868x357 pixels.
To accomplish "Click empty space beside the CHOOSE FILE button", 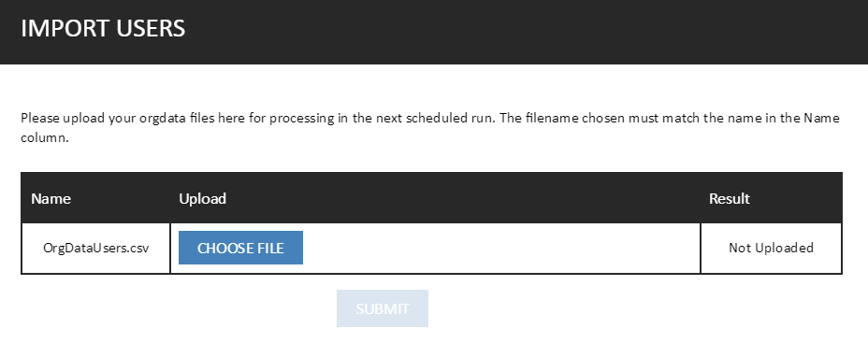I will (x=499, y=248).
